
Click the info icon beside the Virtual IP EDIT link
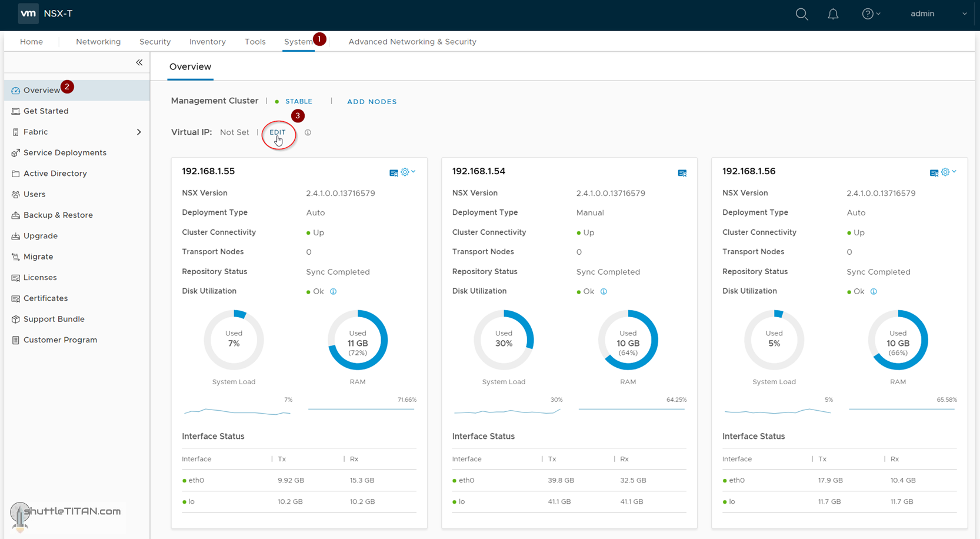click(x=308, y=132)
